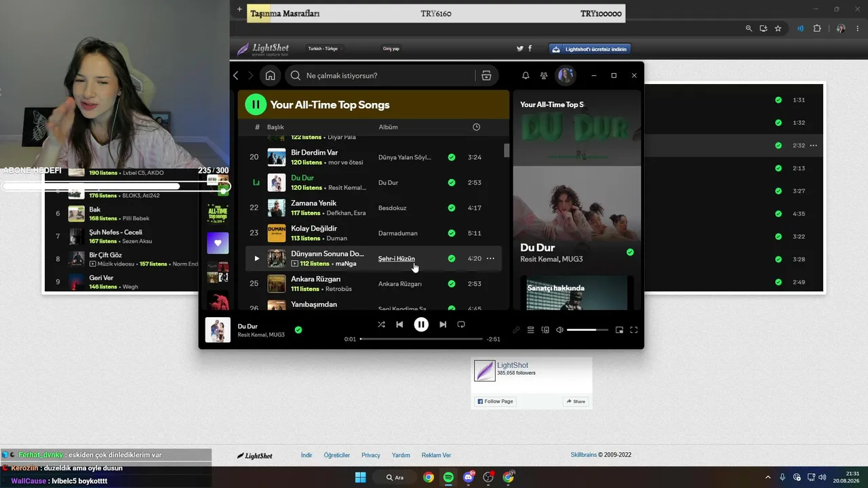Toggle the saved checkmark for Dünyanın Sonuna Do...
The width and height of the screenshot is (868, 488).
452,258
